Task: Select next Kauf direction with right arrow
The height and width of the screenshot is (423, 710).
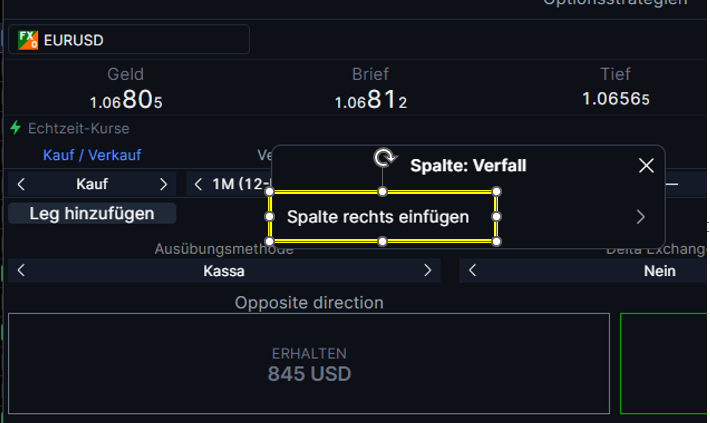Action: pyautogui.click(x=163, y=184)
